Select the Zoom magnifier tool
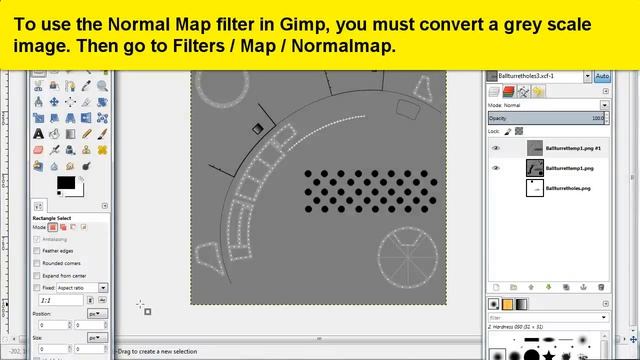 [x=102, y=86]
